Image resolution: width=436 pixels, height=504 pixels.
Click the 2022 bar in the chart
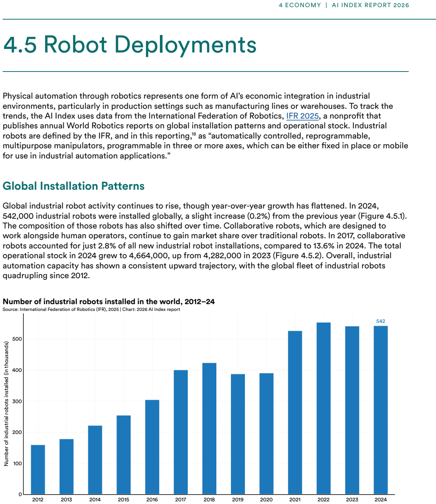click(324, 408)
